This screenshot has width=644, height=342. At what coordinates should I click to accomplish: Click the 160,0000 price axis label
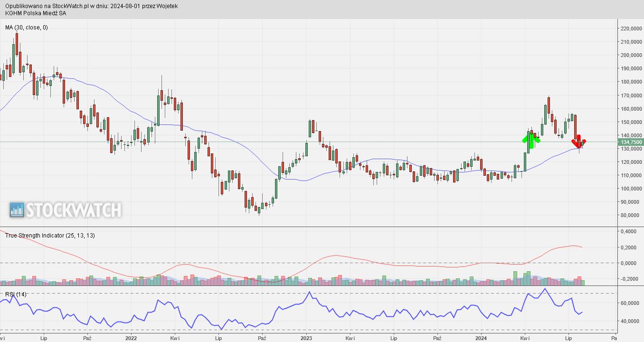pos(632,109)
